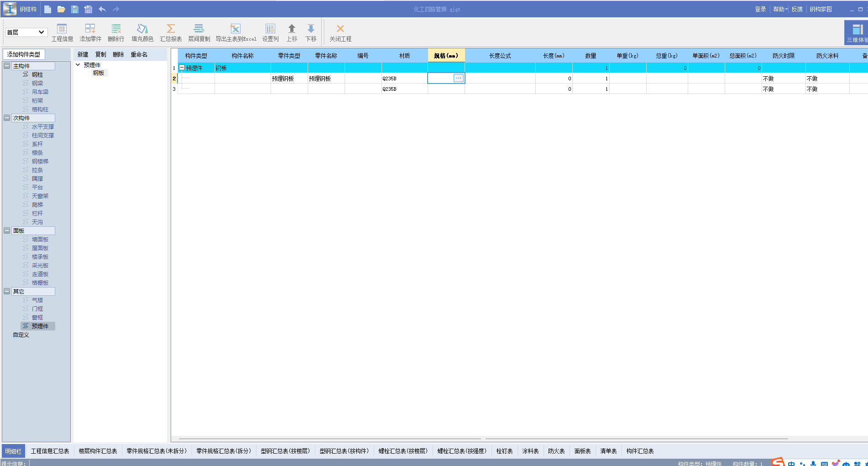This screenshot has height=466, width=868.
Task: Click the 长度公式 column header
Action: (500, 55)
